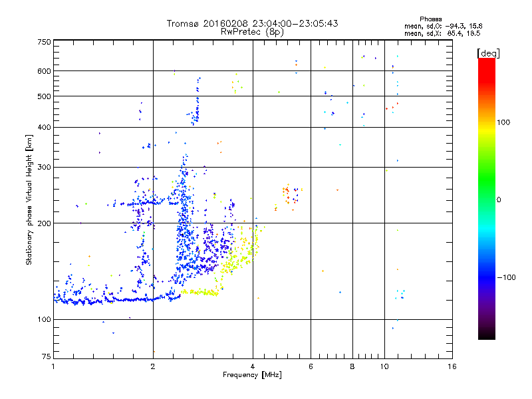Click the y-axis tick label "400"

[44, 127]
